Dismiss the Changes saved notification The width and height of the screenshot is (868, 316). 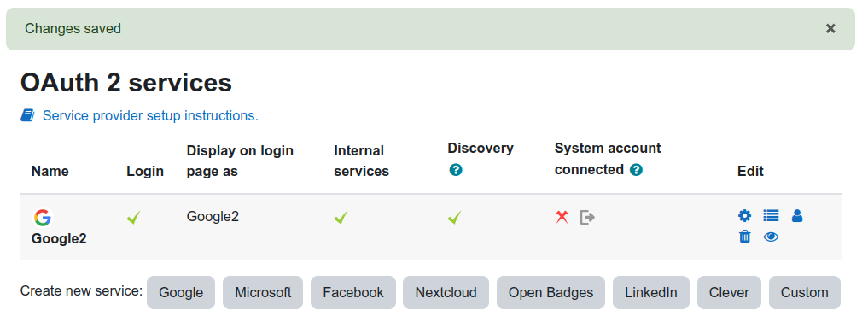click(x=830, y=28)
